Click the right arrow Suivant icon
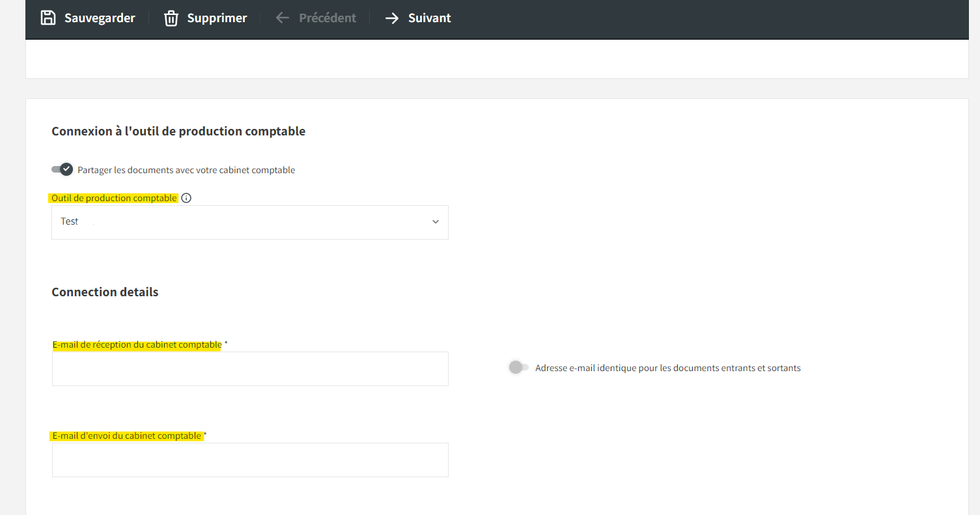Viewport: 980px width, 515px height. click(391, 18)
